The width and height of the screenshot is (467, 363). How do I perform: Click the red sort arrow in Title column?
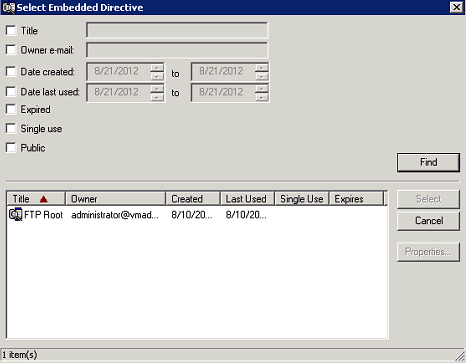coord(44,199)
